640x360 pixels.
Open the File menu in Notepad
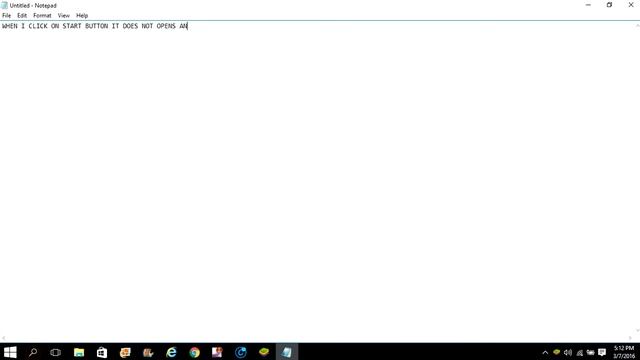[7, 16]
